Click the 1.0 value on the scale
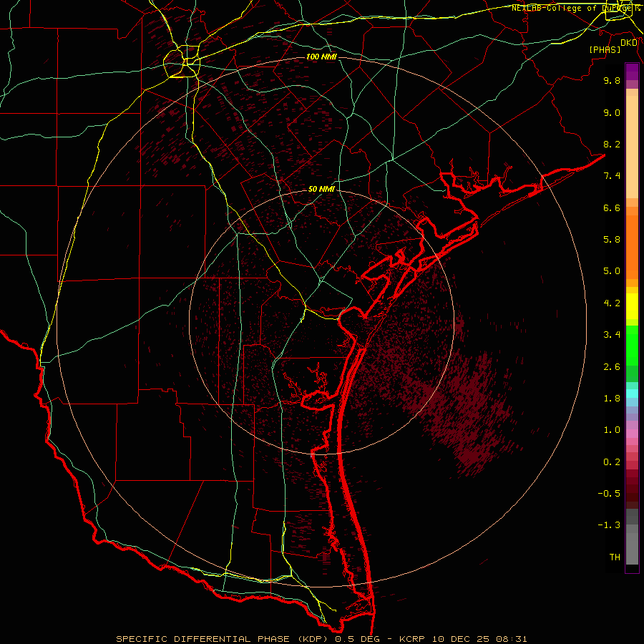Image resolution: width=644 pixels, height=644 pixels. pos(612,430)
